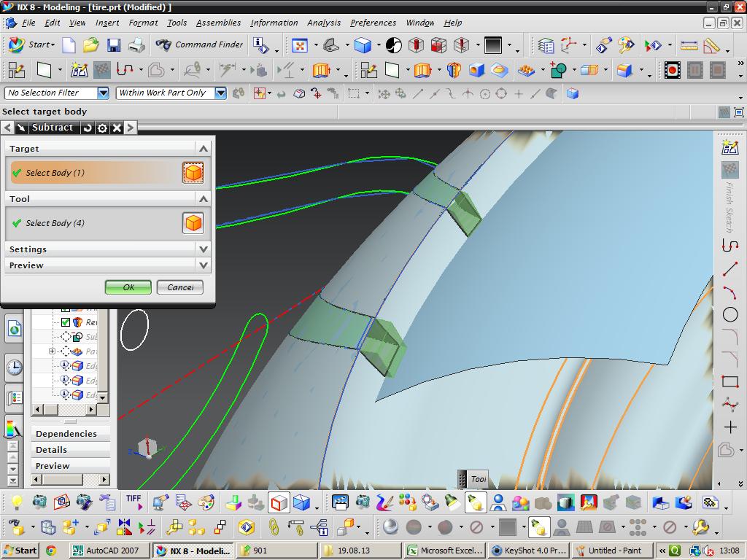The width and height of the screenshot is (747, 560).
Task: Toggle the checkbox beside the Rev feature
Action: (66, 322)
